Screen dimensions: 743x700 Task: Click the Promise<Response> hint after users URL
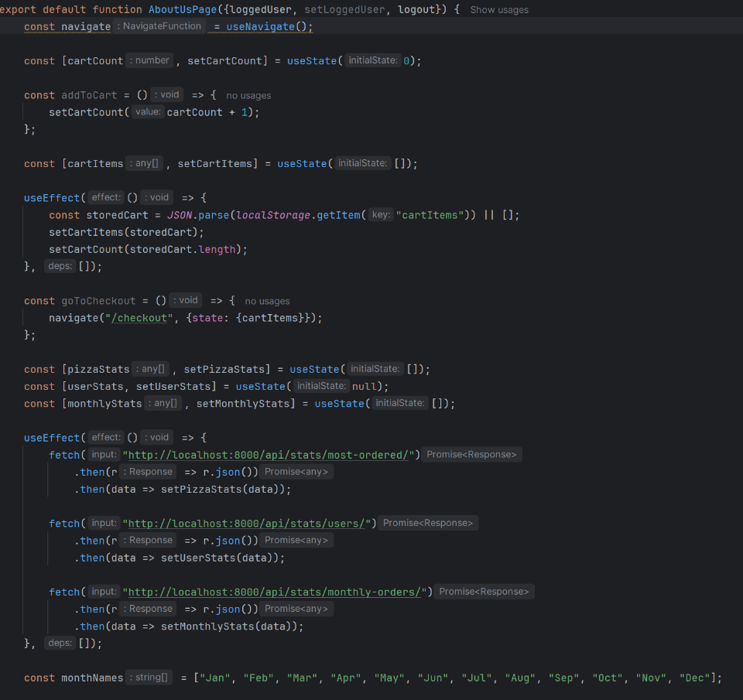[427, 524]
